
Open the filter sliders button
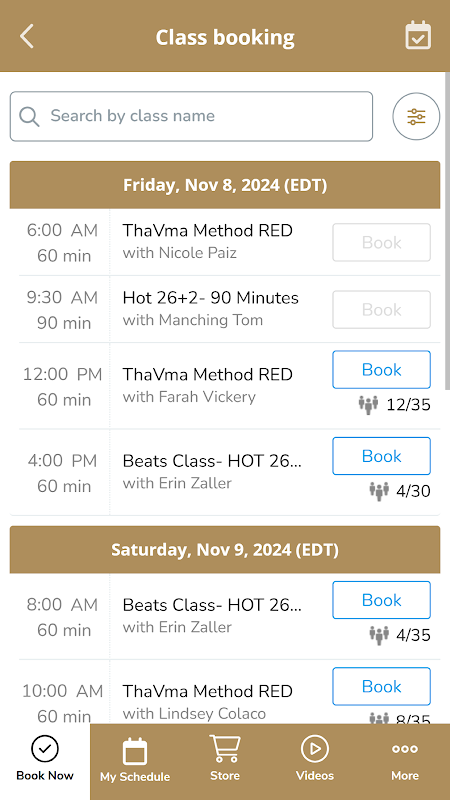(416, 116)
